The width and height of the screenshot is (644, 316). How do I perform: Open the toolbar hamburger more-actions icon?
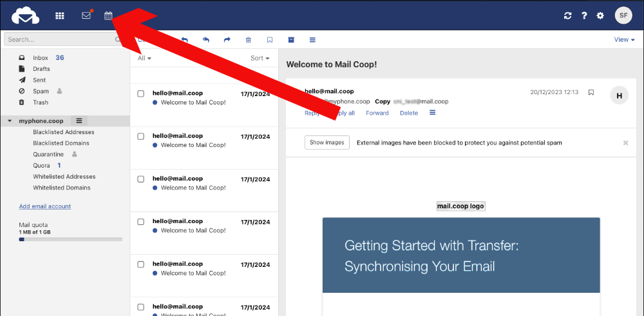(x=312, y=40)
